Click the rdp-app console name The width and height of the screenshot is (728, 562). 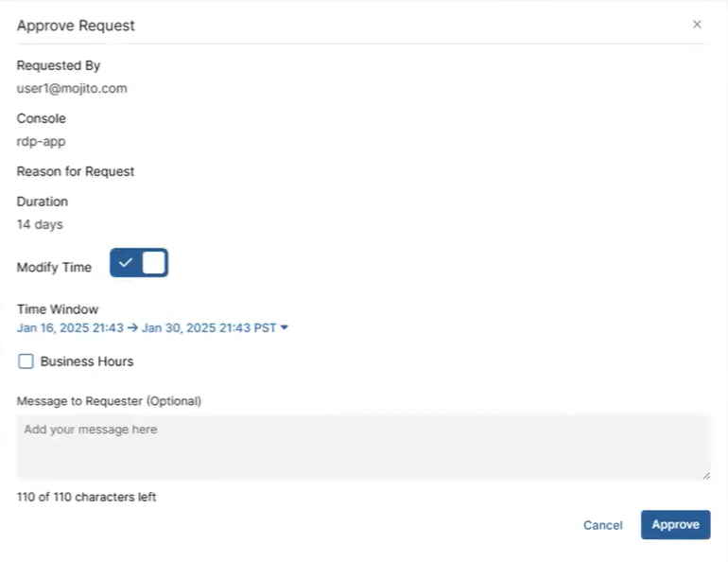tap(42, 142)
